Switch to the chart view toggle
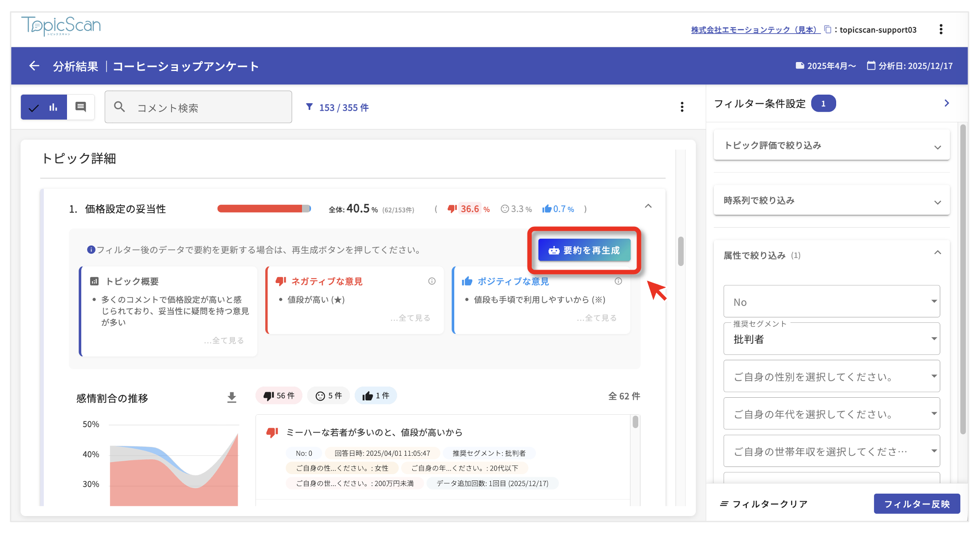 [x=44, y=107]
